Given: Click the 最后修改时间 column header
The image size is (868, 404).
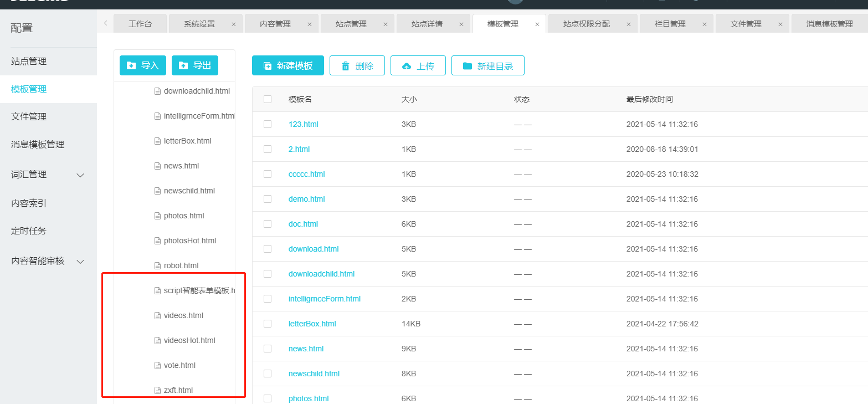Looking at the screenshot, I should pyautogui.click(x=650, y=99).
